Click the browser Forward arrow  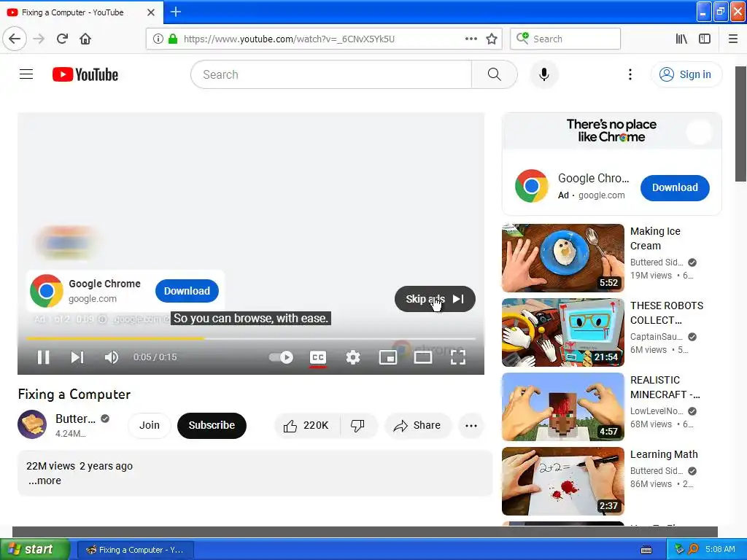coord(39,39)
